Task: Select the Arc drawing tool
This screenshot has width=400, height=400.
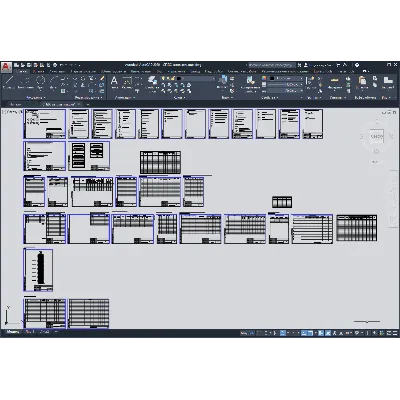Action: 53,80
